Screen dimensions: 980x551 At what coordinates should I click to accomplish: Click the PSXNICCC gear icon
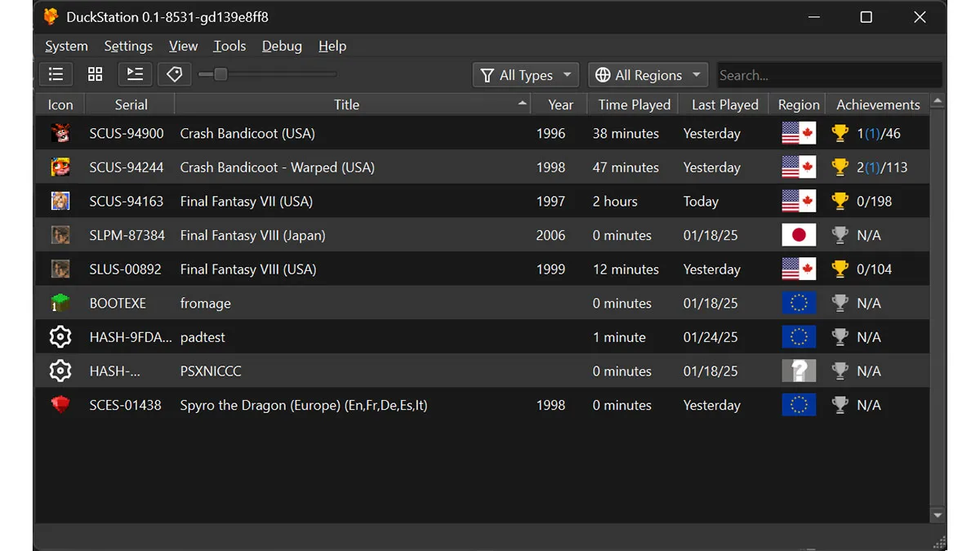60,371
